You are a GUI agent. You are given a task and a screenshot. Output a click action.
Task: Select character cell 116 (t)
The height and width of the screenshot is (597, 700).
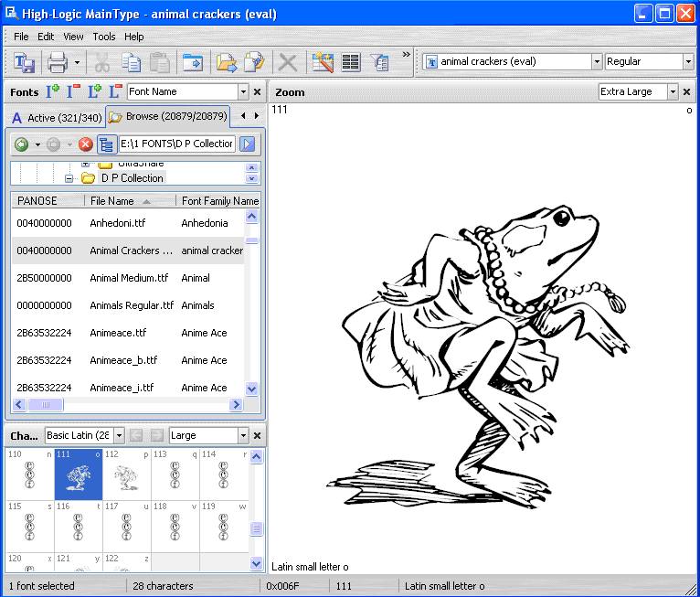[x=79, y=527]
